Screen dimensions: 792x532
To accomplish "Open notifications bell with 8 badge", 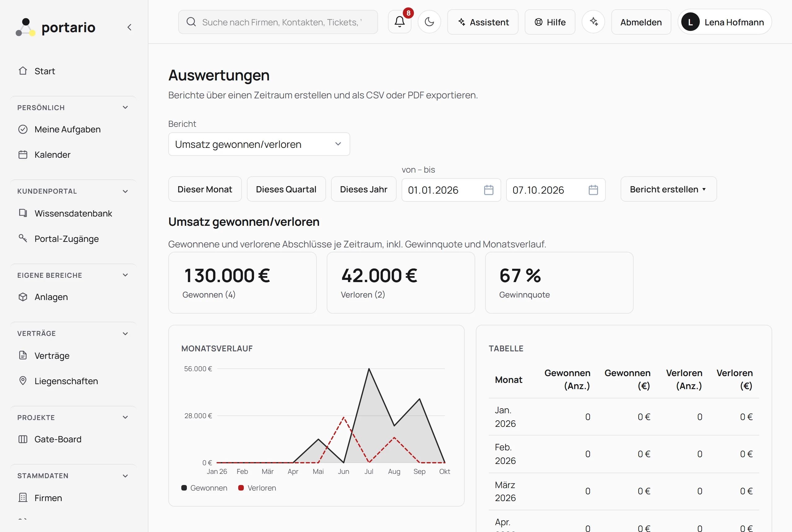I will click(400, 22).
